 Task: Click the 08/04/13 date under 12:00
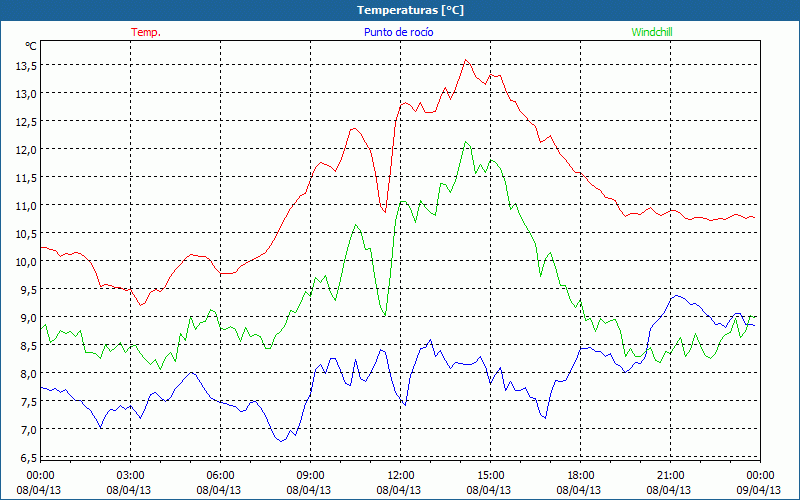pos(399,490)
